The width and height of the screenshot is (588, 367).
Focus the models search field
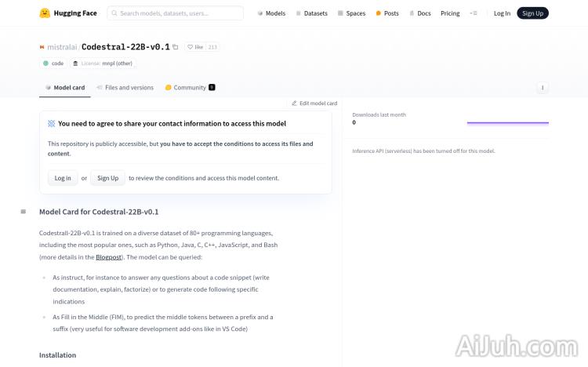(x=180, y=13)
